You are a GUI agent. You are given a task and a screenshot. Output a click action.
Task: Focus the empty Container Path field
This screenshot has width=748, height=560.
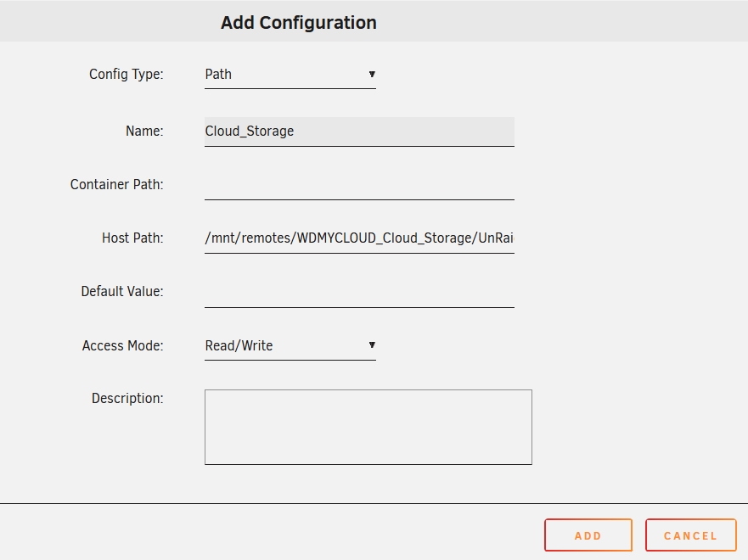pyautogui.click(x=359, y=185)
